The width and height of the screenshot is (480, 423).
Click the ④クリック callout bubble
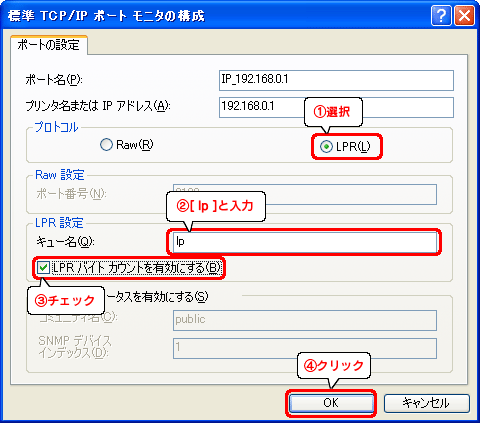334,366
